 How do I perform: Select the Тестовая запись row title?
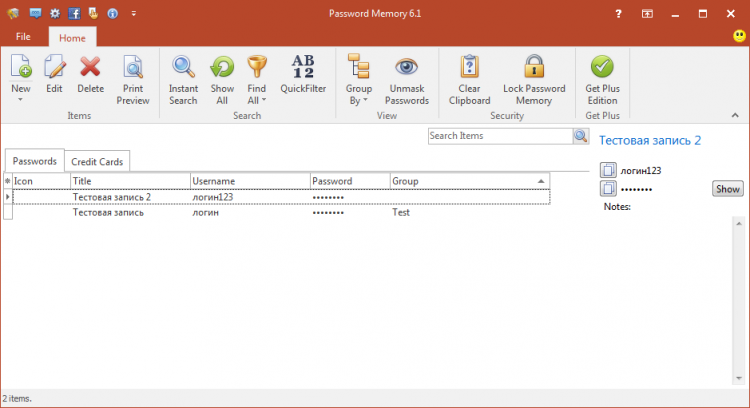(x=108, y=212)
